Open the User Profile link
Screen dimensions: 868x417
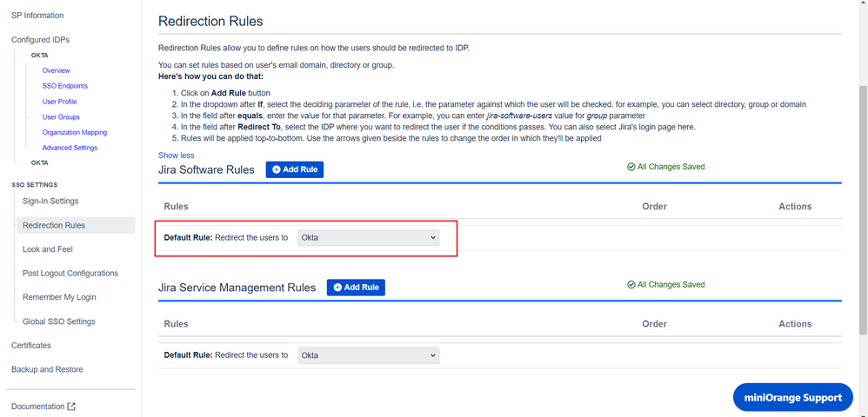point(59,102)
